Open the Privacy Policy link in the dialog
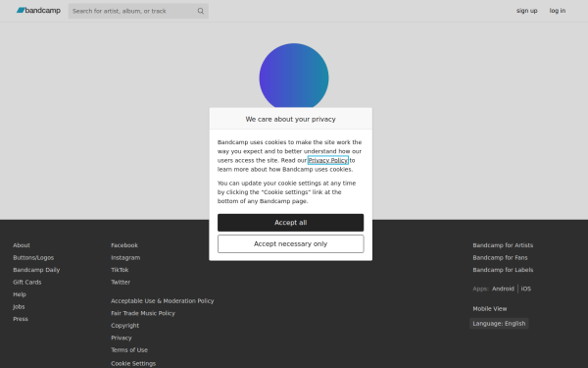Screen dimensions: 588x368 click(328, 160)
